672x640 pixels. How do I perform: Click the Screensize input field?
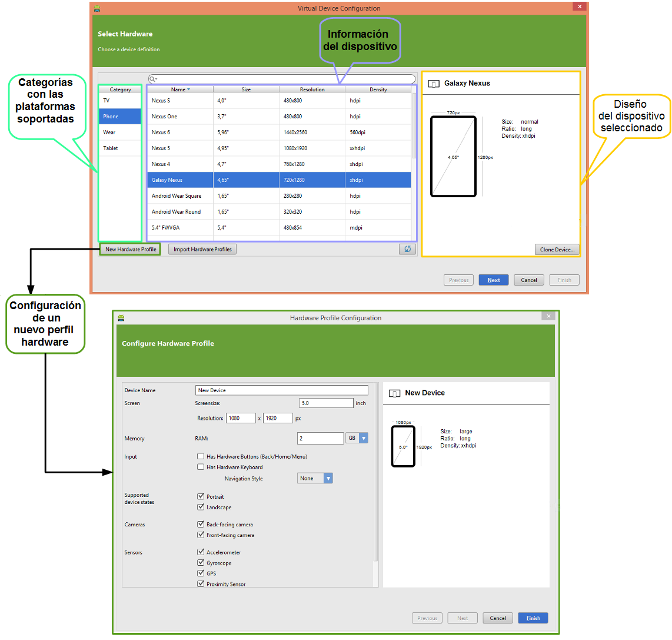[x=326, y=403]
